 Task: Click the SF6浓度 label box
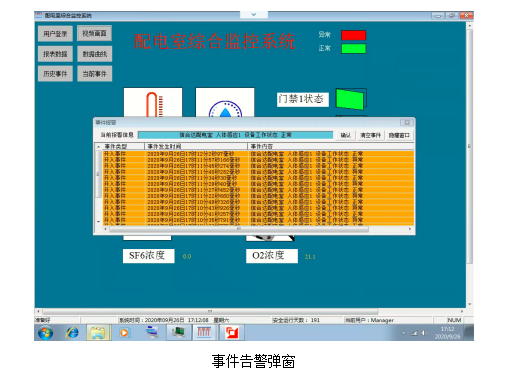click(x=149, y=256)
